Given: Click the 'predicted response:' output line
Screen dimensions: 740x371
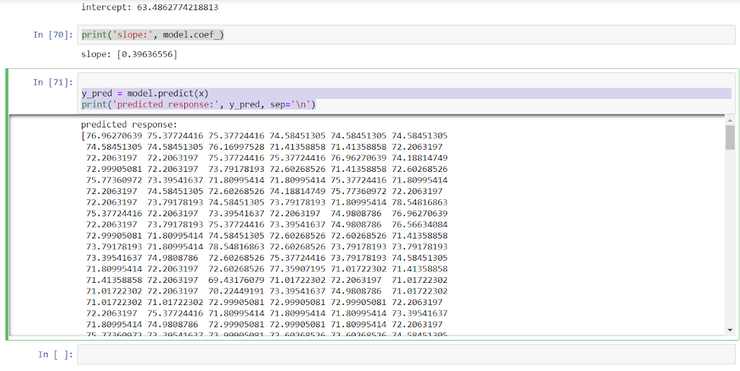Looking at the screenshot, I should click(x=129, y=125).
